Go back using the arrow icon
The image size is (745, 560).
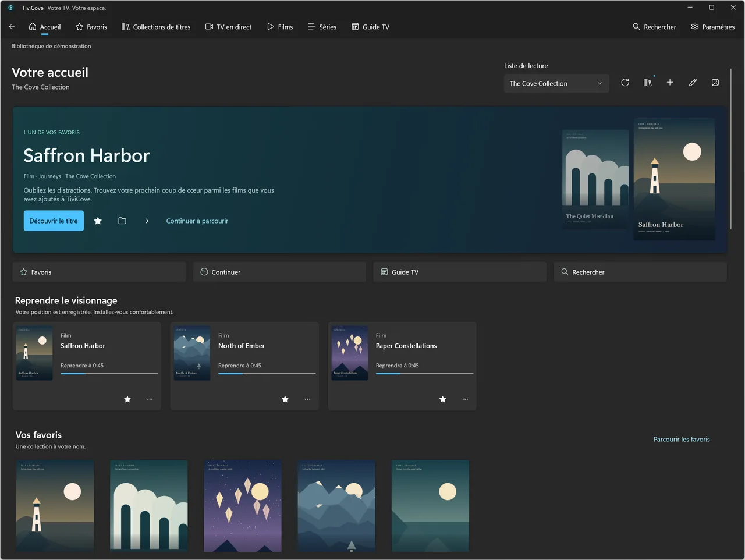pyautogui.click(x=12, y=27)
